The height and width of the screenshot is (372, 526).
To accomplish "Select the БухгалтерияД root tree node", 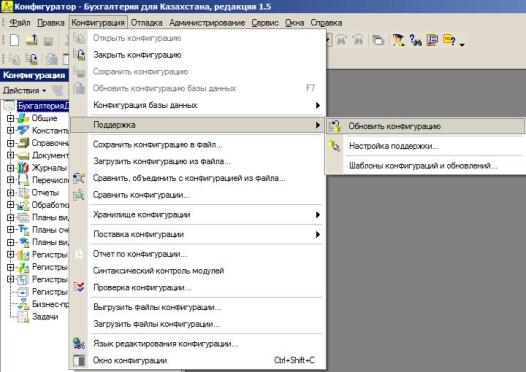I will (43, 106).
